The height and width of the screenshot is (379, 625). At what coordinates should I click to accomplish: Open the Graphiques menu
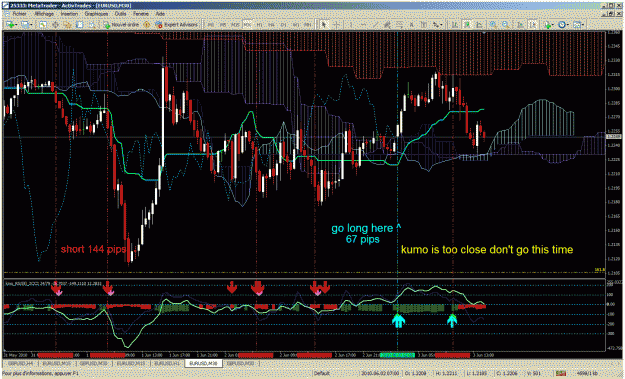tap(96, 14)
